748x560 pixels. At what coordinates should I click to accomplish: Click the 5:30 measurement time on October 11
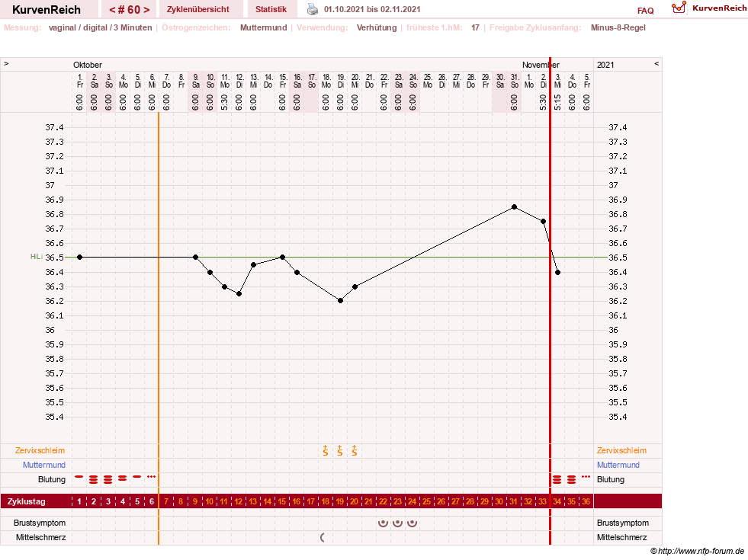pos(225,102)
